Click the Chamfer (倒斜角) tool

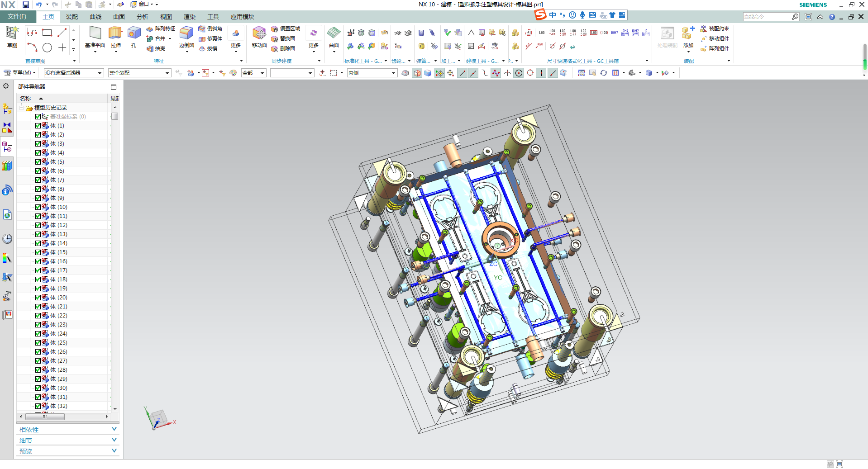click(210, 28)
